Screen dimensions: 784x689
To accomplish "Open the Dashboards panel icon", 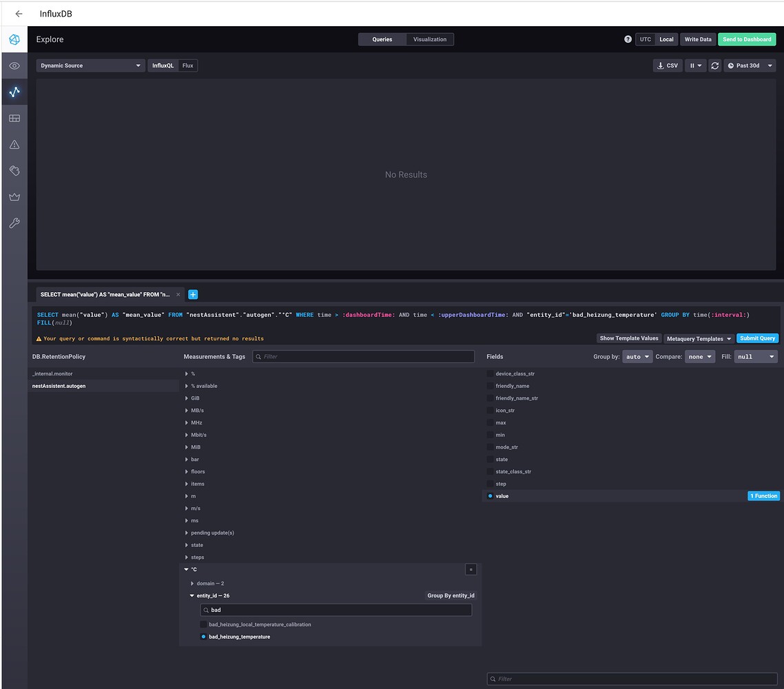I will pos(14,118).
